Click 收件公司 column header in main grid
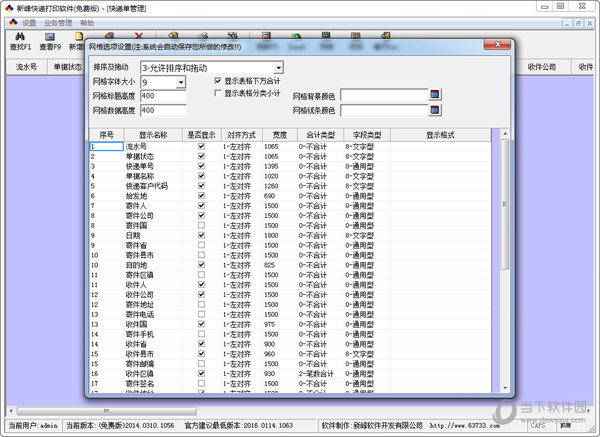 [x=542, y=67]
